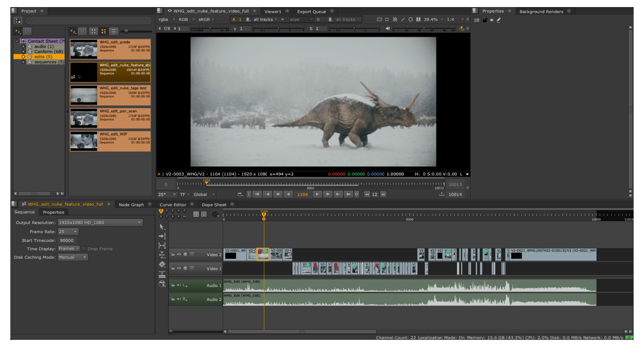Open the Export Queue tab
Image resolution: width=644 pixels, height=347 pixels.
point(311,12)
